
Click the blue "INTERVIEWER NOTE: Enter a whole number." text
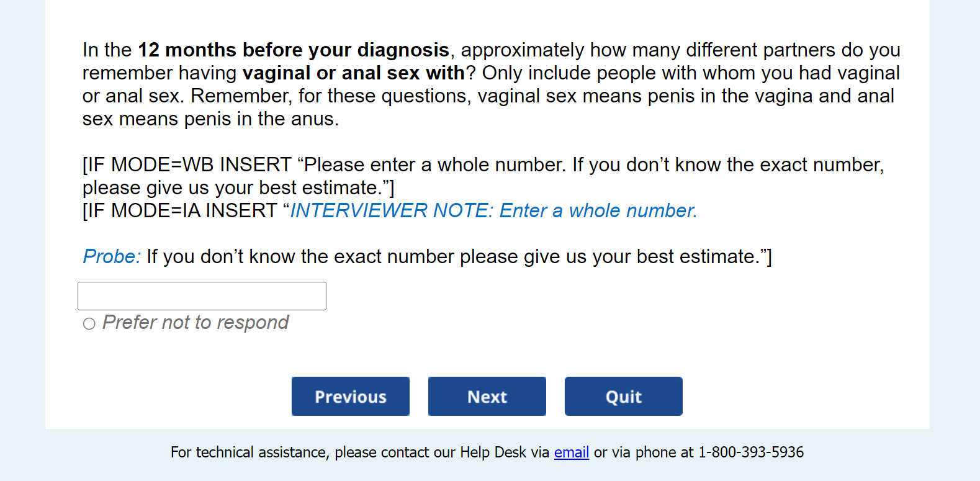click(x=493, y=211)
